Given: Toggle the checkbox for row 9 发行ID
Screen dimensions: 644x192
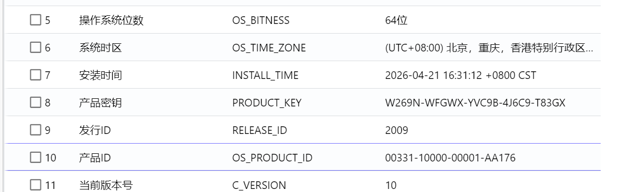Looking at the screenshot, I should pyautogui.click(x=35, y=130).
